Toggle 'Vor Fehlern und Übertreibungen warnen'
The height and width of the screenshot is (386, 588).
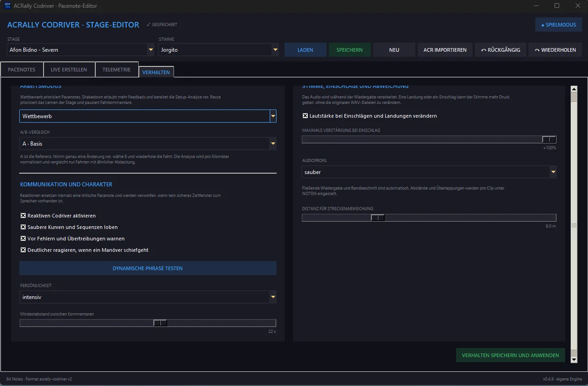(23, 239)
